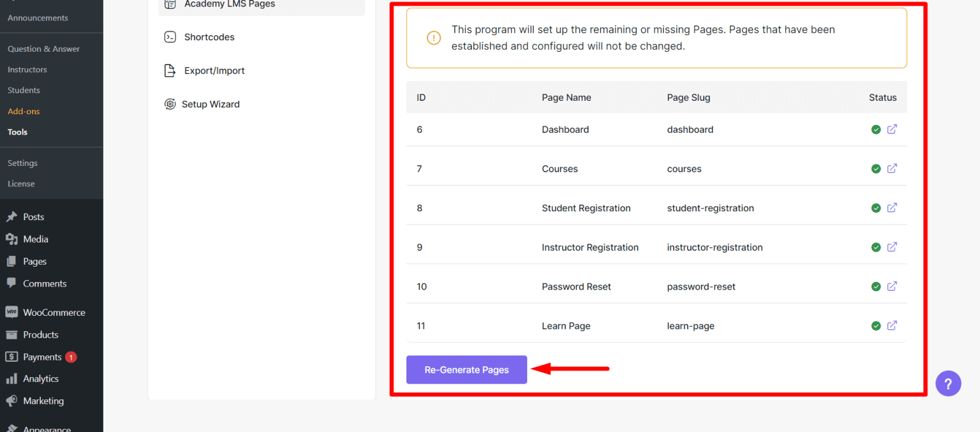Click the Payments notification badge
Viewport: 980px width, 432px height.
(x=70, y=357)
